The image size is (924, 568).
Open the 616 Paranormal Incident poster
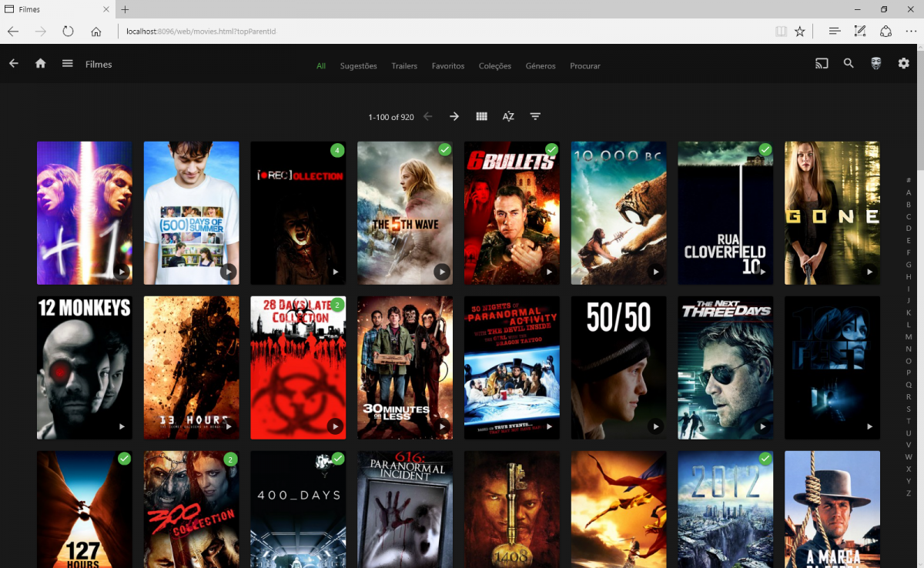[x=405, y=510]
